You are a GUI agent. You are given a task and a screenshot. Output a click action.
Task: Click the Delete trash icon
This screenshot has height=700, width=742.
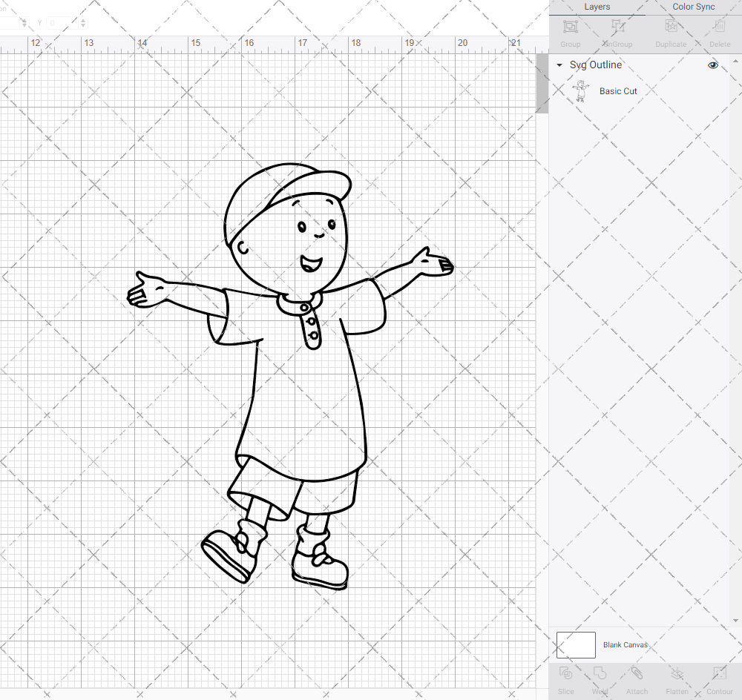pyautogui.click(x=719, y=27)
